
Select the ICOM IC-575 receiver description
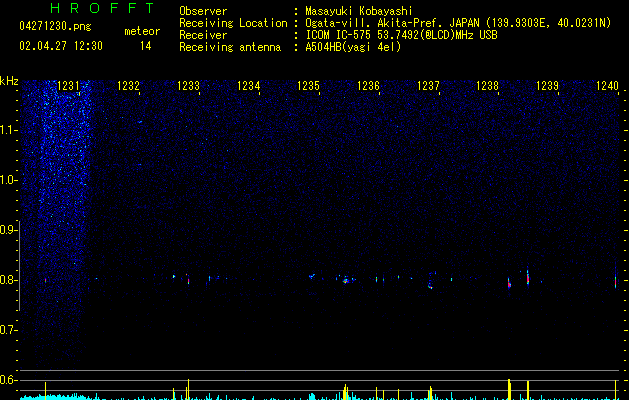pos(401,35)
